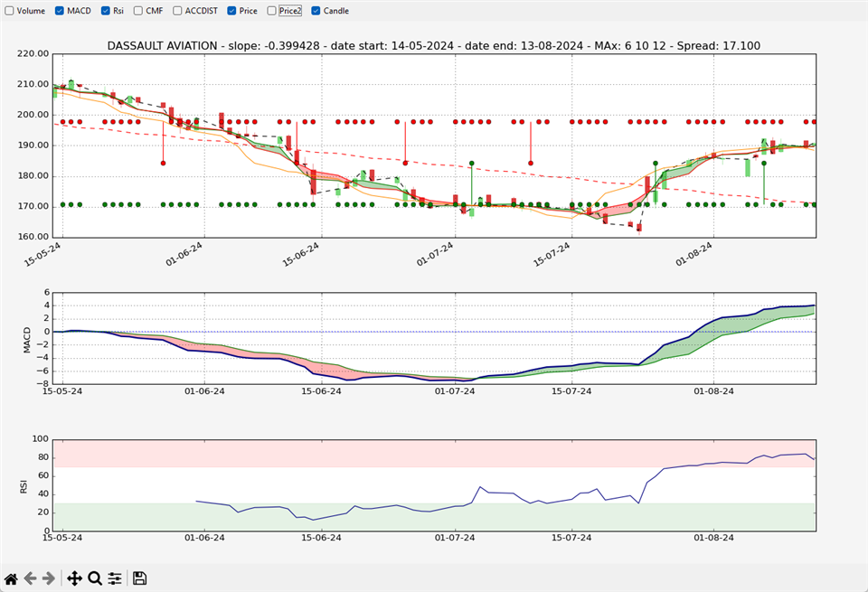Click the MACD axis label
The height and width of the screenshot is (592, 868).
27,340
